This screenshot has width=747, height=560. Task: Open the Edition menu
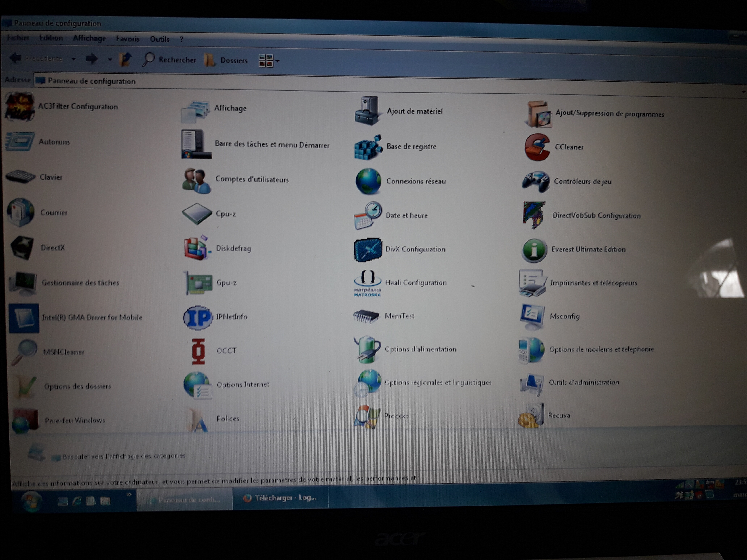[51, 38]
